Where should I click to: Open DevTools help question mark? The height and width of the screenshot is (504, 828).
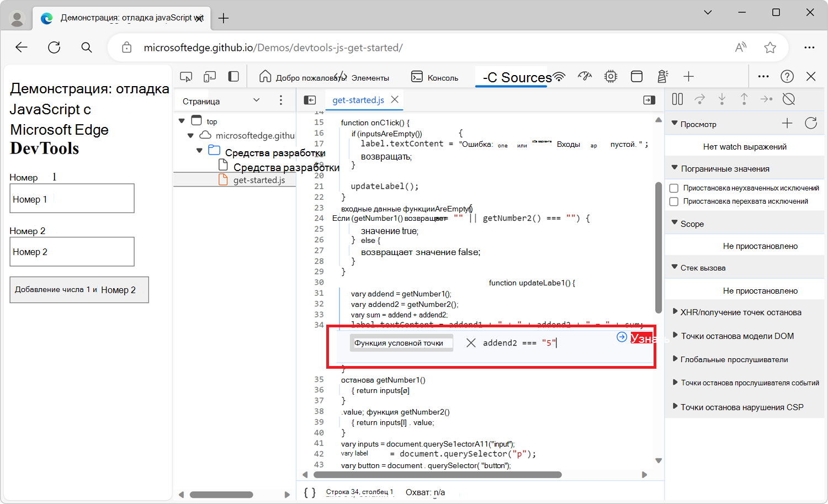tap(787, 77)
